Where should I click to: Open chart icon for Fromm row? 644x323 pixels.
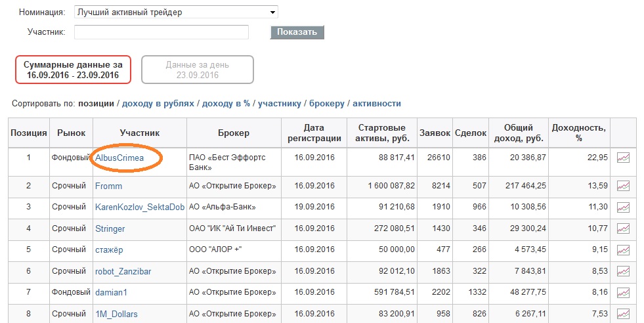pos(623,186)
